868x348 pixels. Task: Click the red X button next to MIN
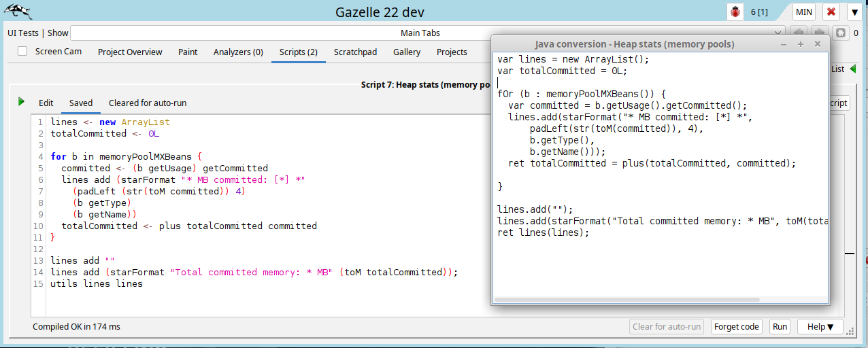point(831,12)
